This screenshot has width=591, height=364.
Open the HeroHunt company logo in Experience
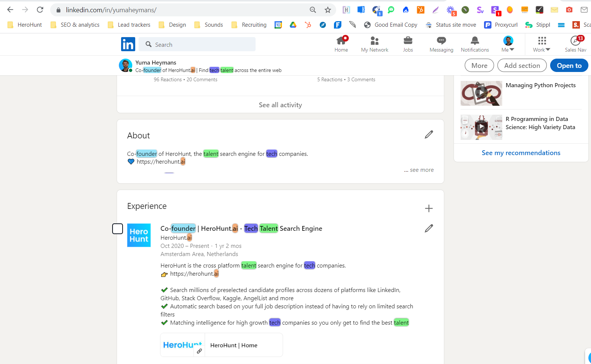coord(139,235)
